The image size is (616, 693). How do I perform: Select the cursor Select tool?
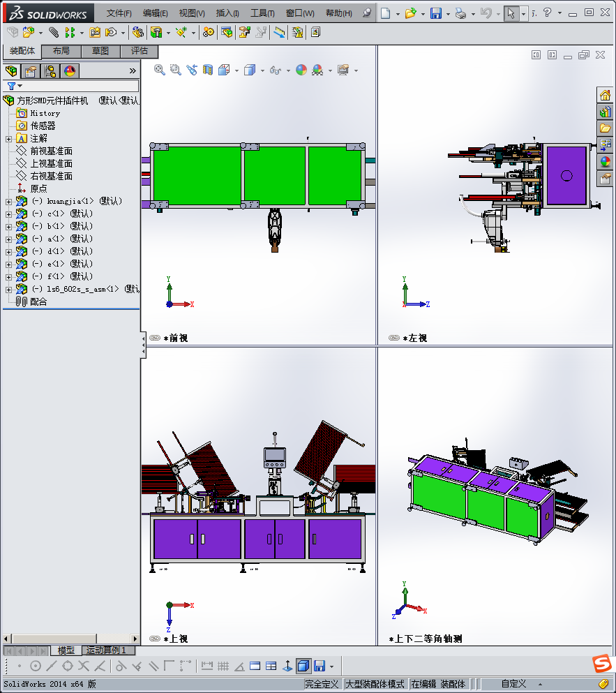coord(511,13)
